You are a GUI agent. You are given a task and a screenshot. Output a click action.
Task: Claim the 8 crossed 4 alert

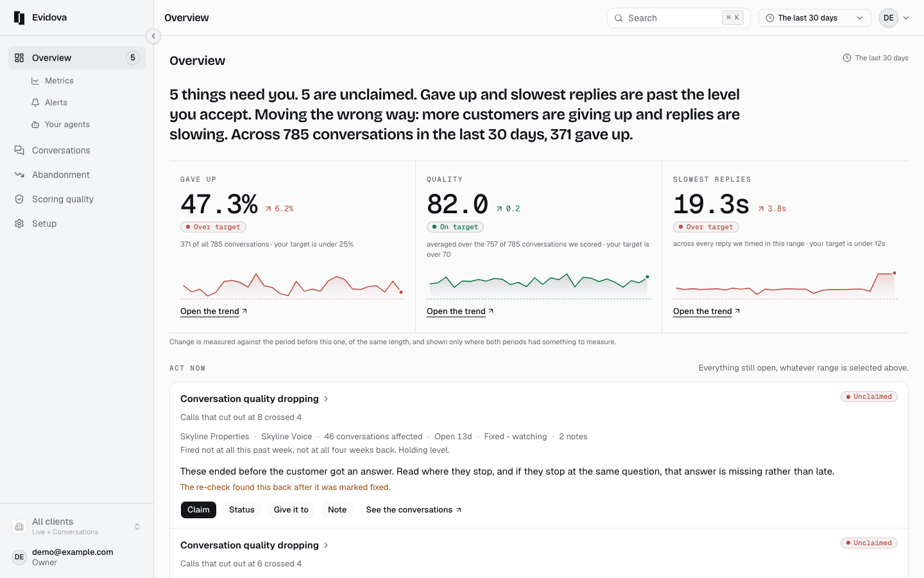pos(198,510)
